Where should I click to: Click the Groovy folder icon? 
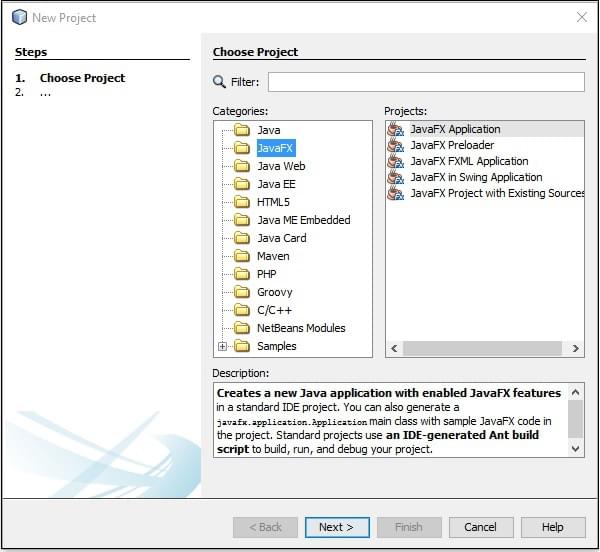242,292
